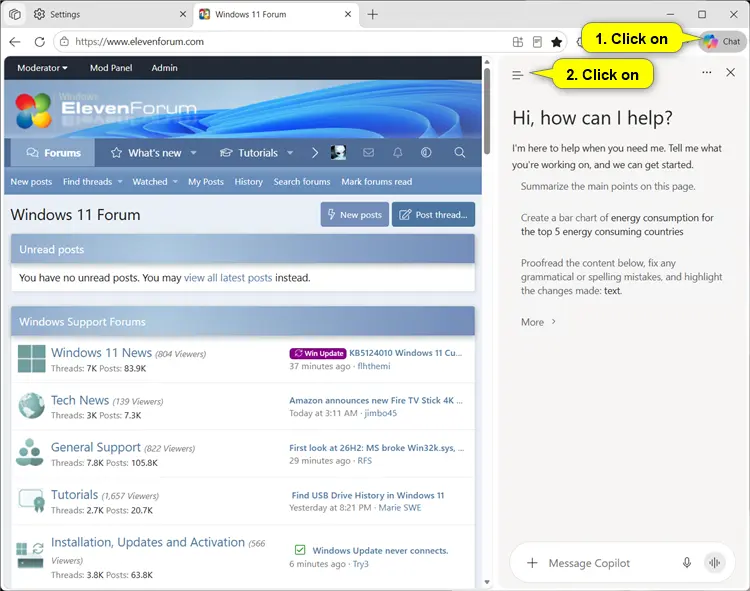Click the New posts button

pos(354,215)
